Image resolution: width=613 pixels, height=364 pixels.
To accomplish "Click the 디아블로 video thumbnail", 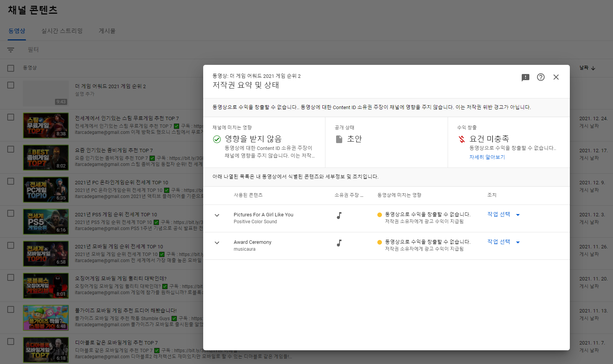I will pyautogui.click(x=45, y=350).
